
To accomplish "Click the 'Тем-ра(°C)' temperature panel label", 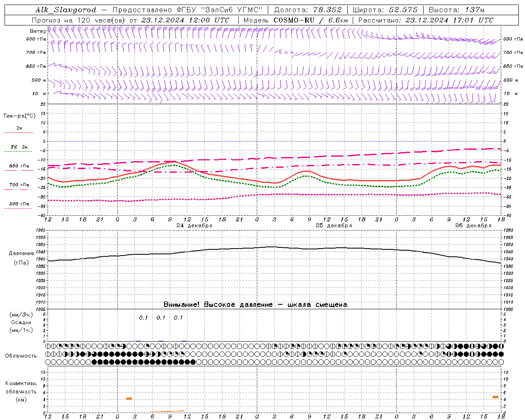I will [19, 116].
